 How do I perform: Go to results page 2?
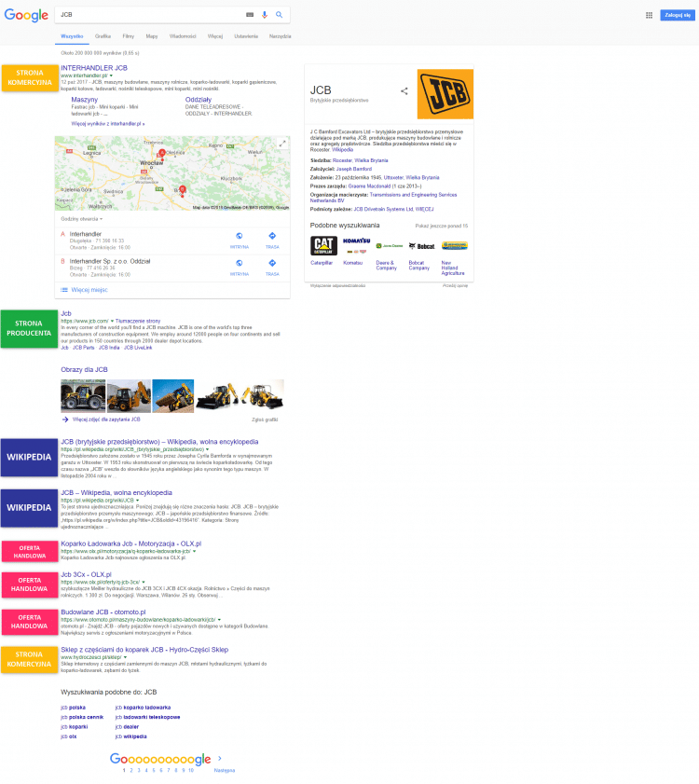[x=131, y=771]
